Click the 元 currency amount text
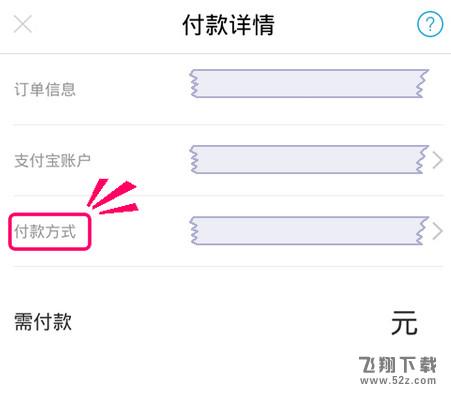This screenshot has height=395, width=451. (x=404, y=322)
